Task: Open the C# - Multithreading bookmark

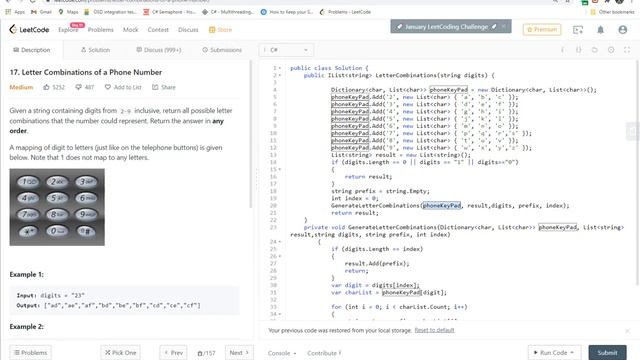Action: point(228,12)
